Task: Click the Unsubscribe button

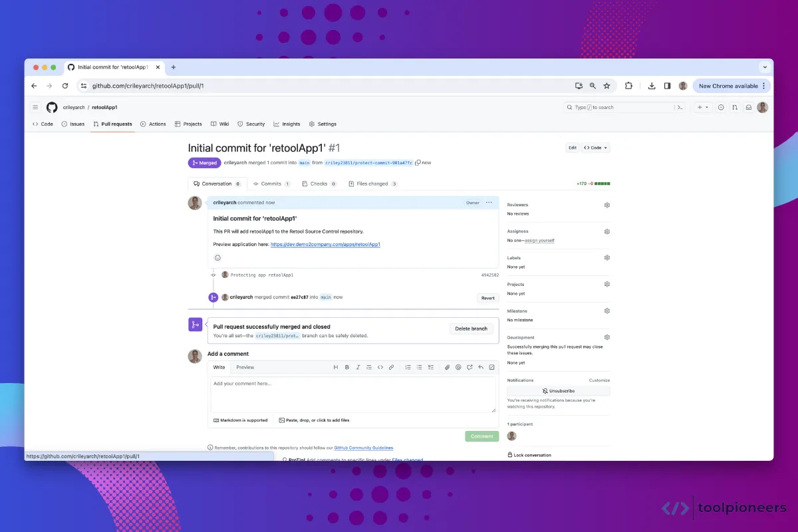Action: point(559,391)
